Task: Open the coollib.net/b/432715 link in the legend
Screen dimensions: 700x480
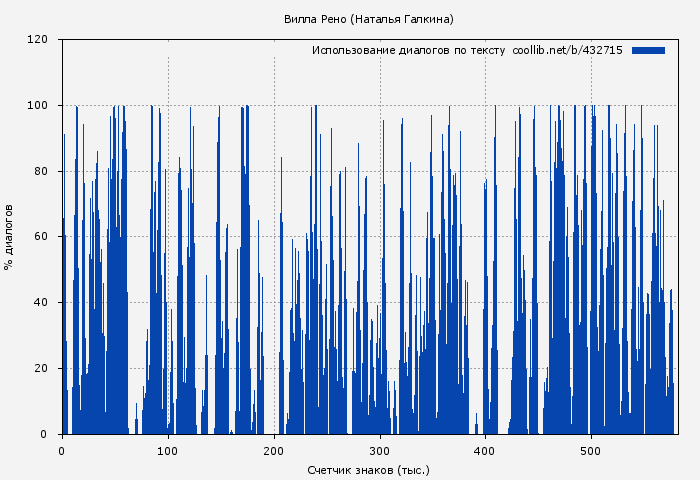Action: 567,50
